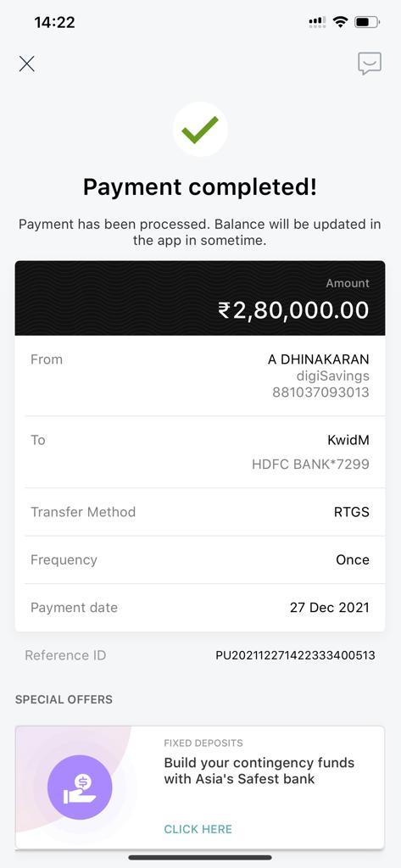Tap the battery indicator in status bar
401x868 pixels.
(366, 22)
